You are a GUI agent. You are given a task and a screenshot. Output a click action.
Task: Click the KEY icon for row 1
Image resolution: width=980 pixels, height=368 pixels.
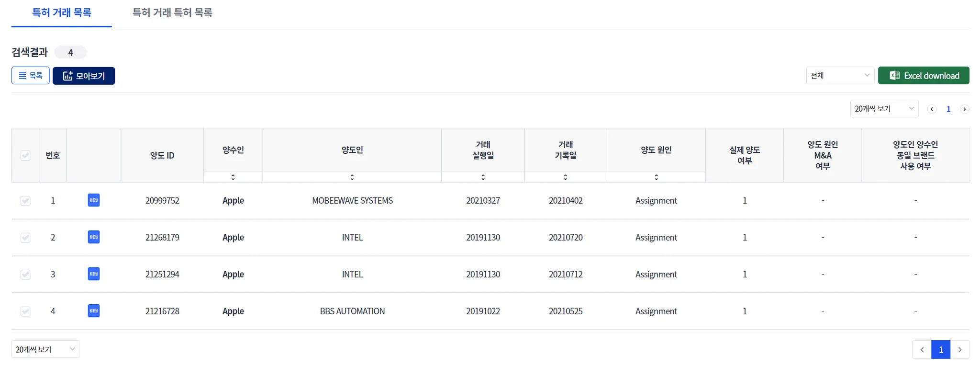pos(94,200)
